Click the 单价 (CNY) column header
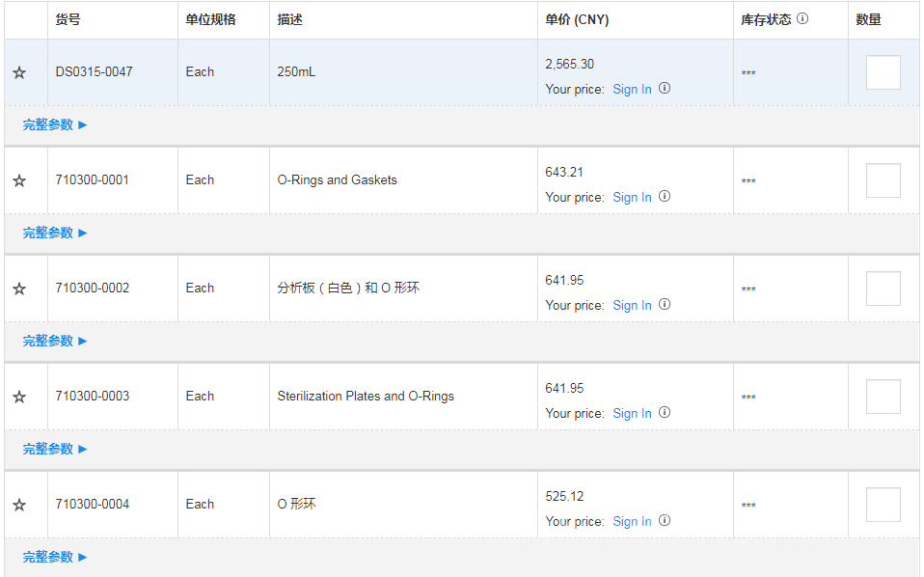This screenshot has height=577, width=924. click(577, 19)
